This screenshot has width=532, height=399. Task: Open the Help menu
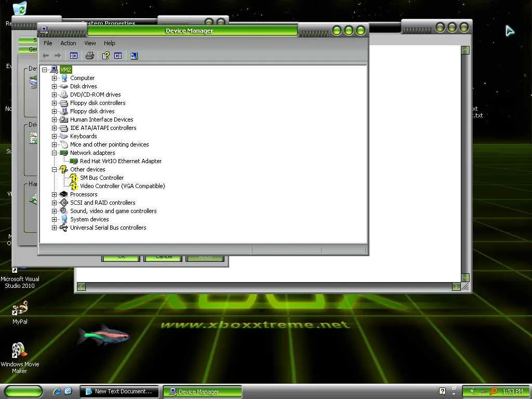click(x=109, y=43)
